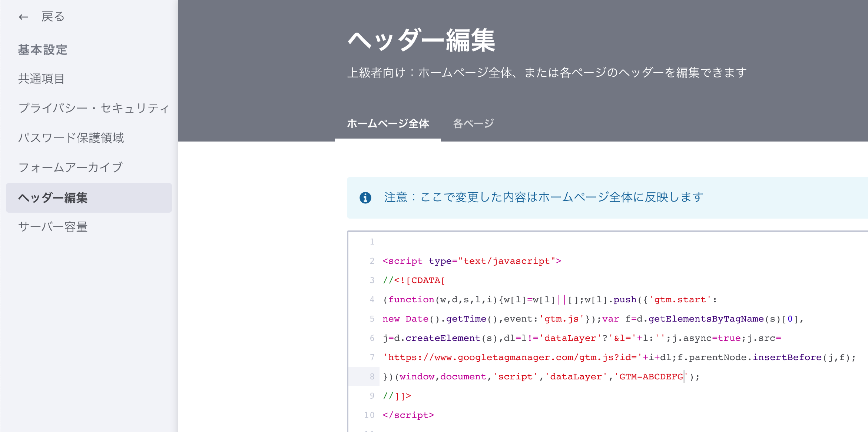Click createElement code on line 6
The height and width of the screenshot is (432, 868).
pyautogui.click(x=582, y=338)
